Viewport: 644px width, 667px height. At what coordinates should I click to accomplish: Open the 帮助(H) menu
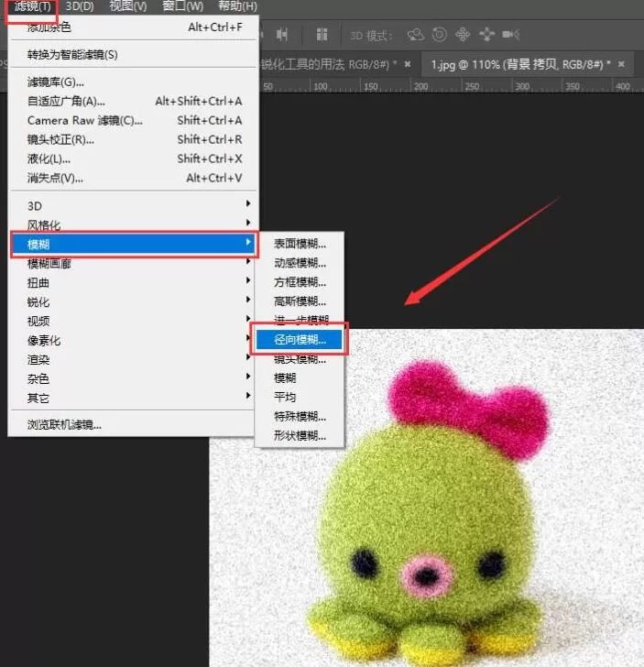tap(237, 6)
